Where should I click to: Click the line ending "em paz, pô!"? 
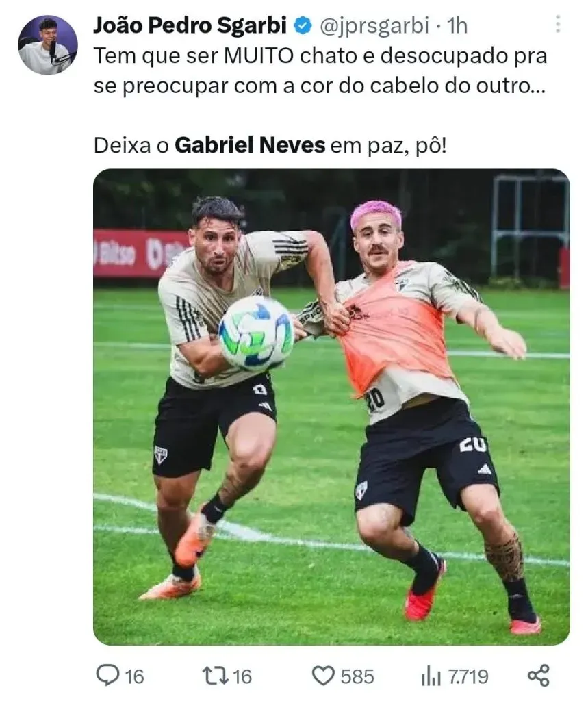click(x=270, y=146)
